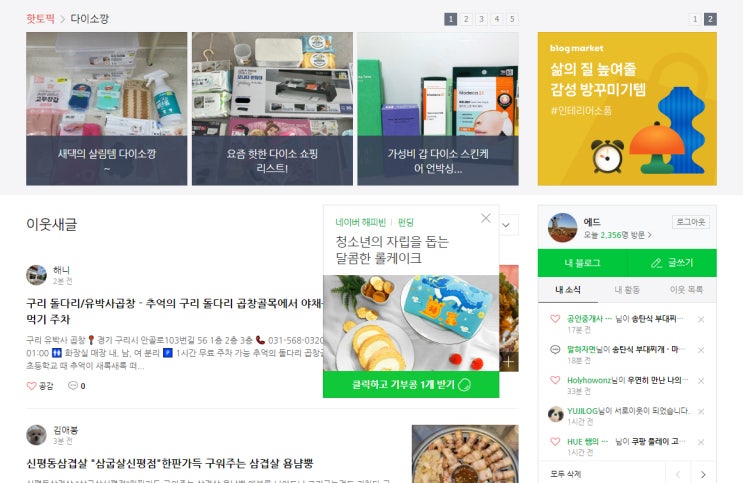Select page 2 of hot topic carousel
743x483 pixels.
[x=466, y=19]
